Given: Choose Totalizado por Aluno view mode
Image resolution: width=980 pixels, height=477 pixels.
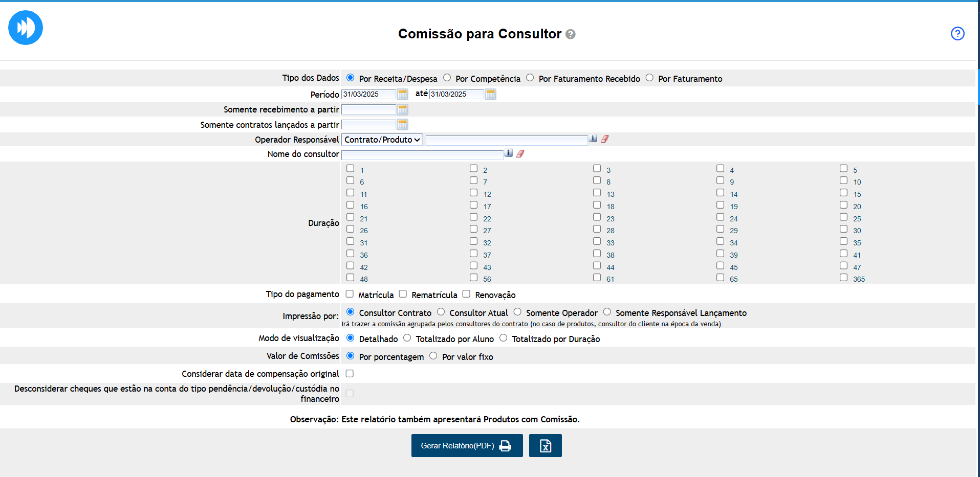Looking at the screenshot, I should point(407,338).
